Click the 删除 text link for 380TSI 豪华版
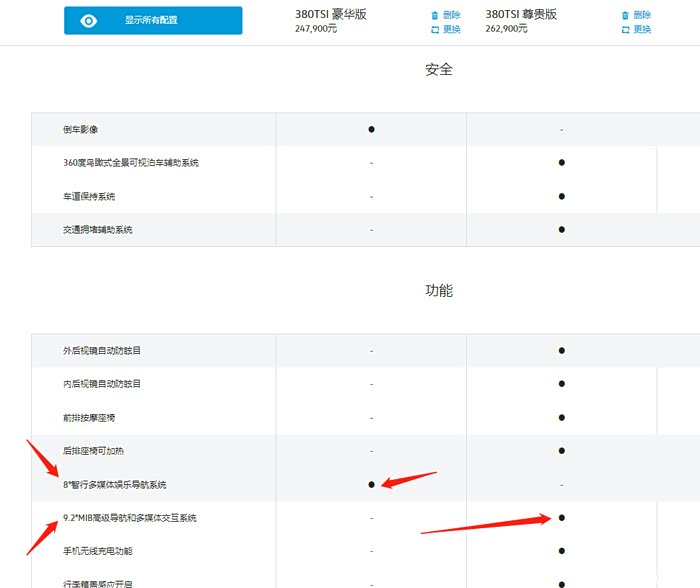700x588 pixels. click(x=451, y=15)
